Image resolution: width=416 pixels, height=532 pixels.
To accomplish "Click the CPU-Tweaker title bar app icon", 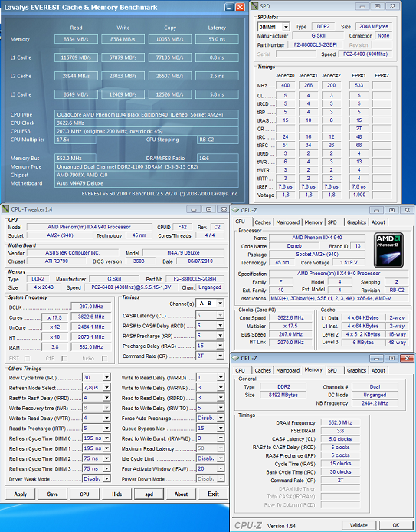I will pyautogui.click(x=5, y=209).
